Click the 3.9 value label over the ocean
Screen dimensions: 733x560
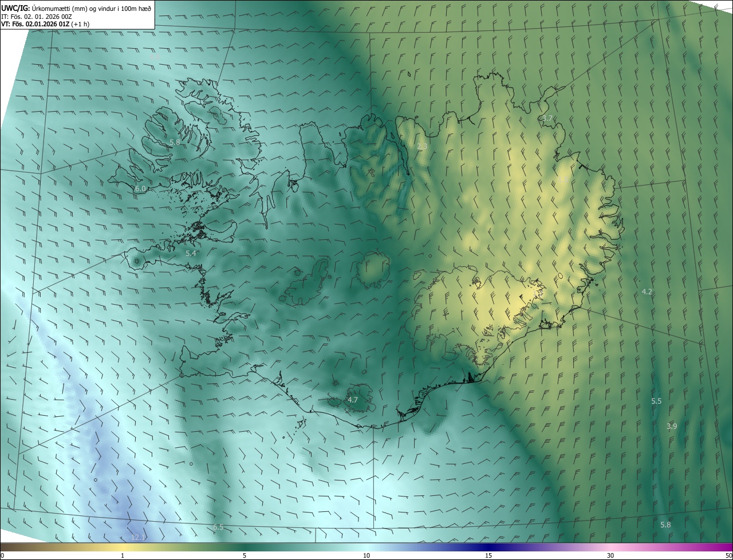pyautogui.click(x=672, y=426)
